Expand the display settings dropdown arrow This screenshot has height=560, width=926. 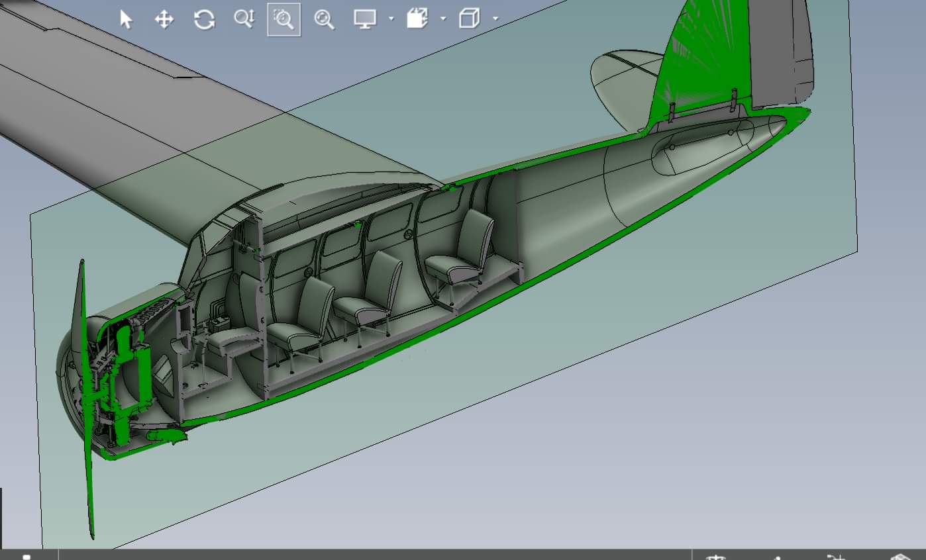point(391,19)
